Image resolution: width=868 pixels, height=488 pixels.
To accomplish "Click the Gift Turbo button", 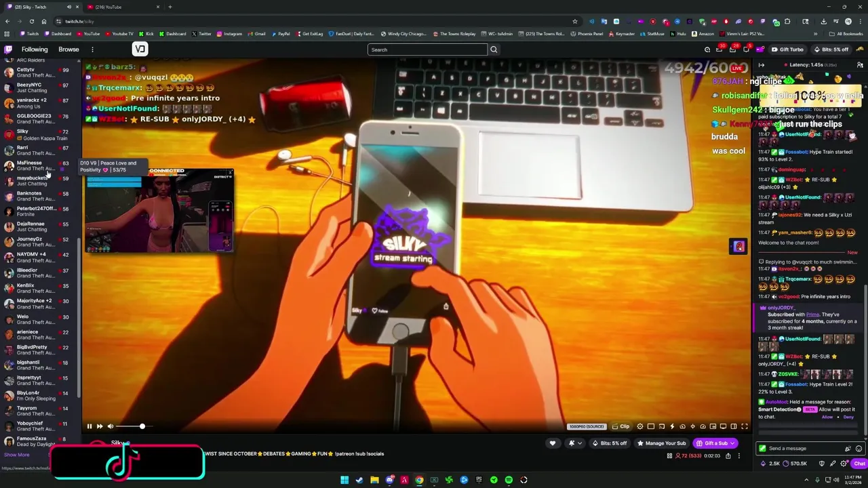I will [787, 49].
